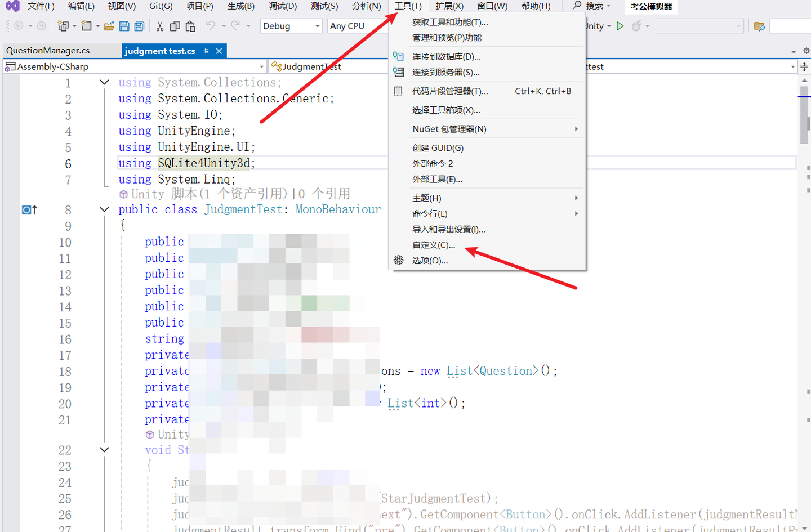This screenshot has height=532, width=811.
Task: Open the Undo history dropdown arrow
Action: 224,26
